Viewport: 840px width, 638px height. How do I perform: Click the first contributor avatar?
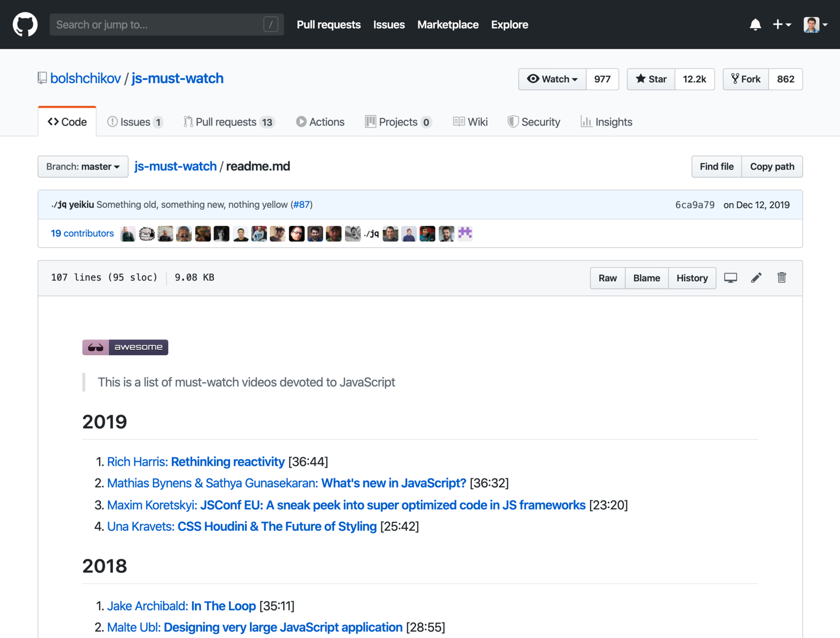coord(128,233)
